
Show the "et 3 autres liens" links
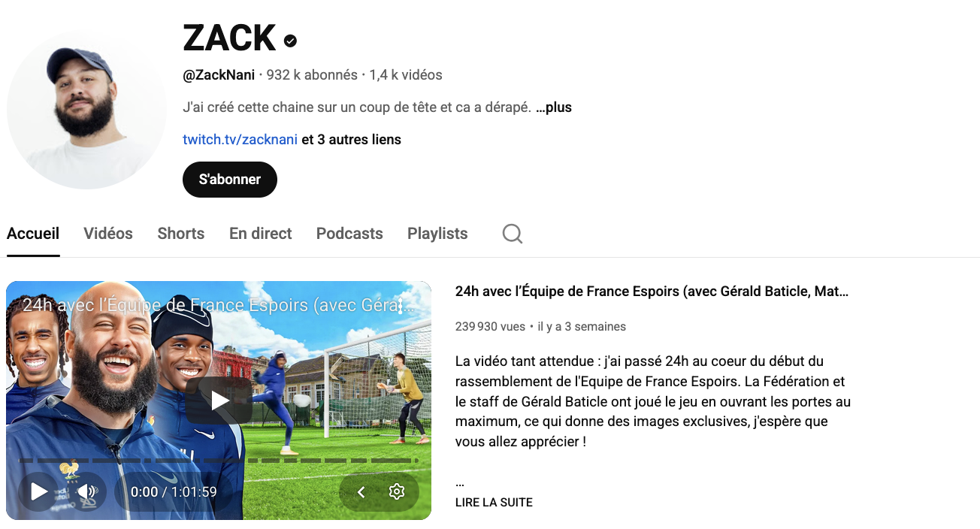tap(351, 140)
